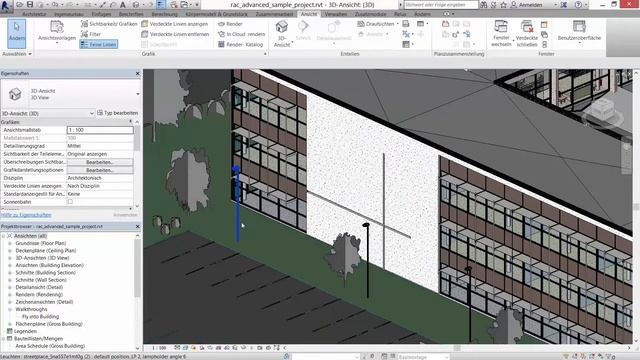Click the Ansichtsmaßstab 1:100 field

click(x=100, y=130)
